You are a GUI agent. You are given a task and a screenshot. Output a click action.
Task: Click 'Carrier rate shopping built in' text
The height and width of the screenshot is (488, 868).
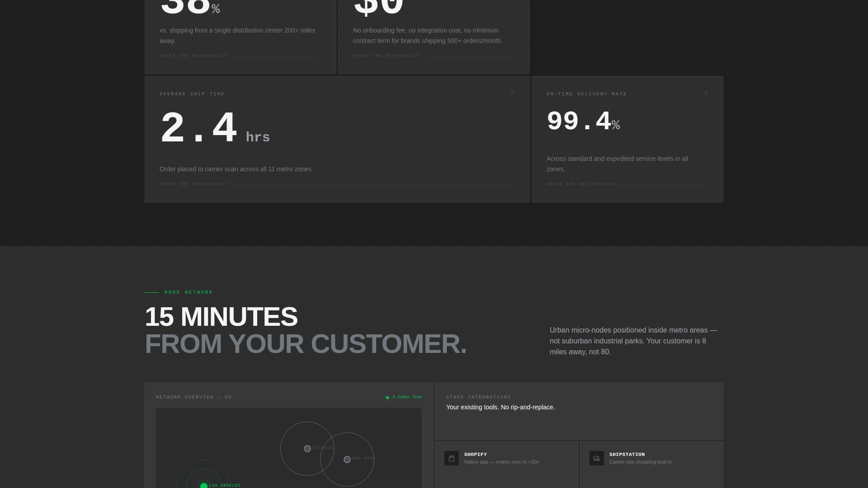(x=641, y=462)
